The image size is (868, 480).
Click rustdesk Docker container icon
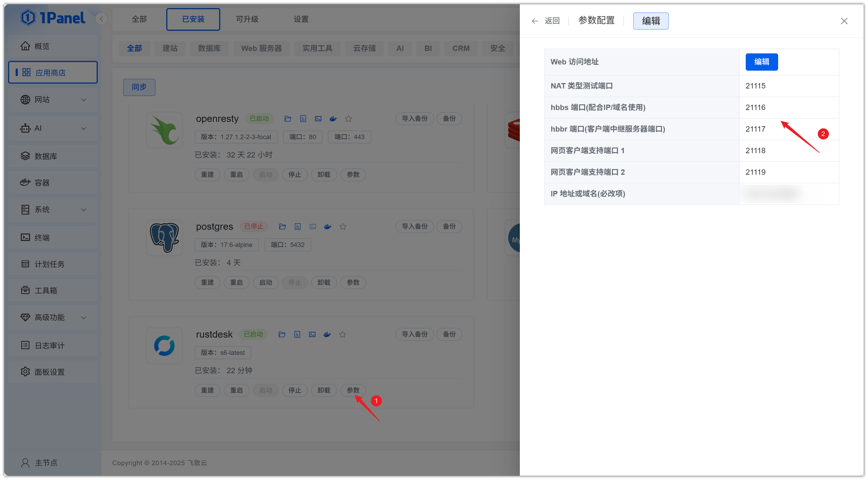pos(327,334)
